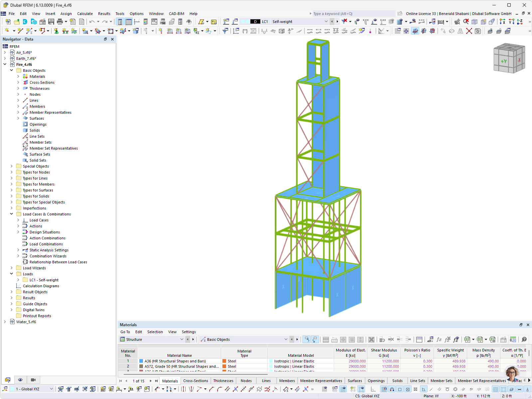532x399 pixels.
Task: Click blue color swatch of A36 material
Action: click(141, 361)
